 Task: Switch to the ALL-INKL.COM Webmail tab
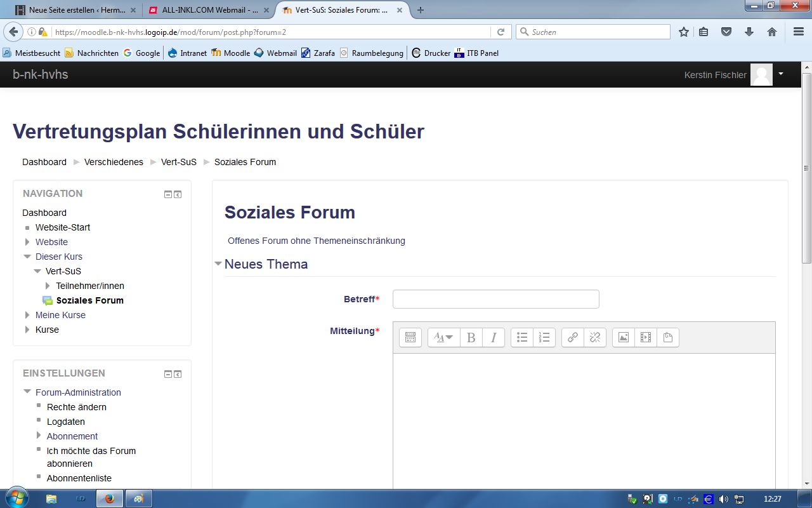pyautogui.click(x=209, y=10)
